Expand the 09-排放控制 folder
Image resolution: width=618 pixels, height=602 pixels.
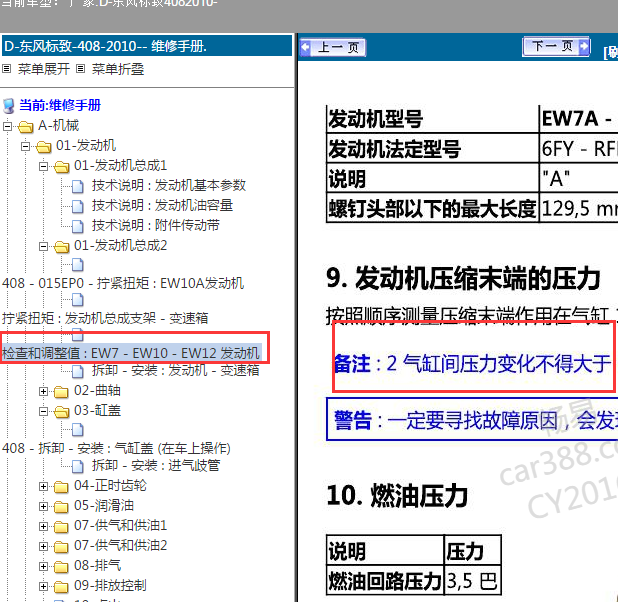(43, 587)
